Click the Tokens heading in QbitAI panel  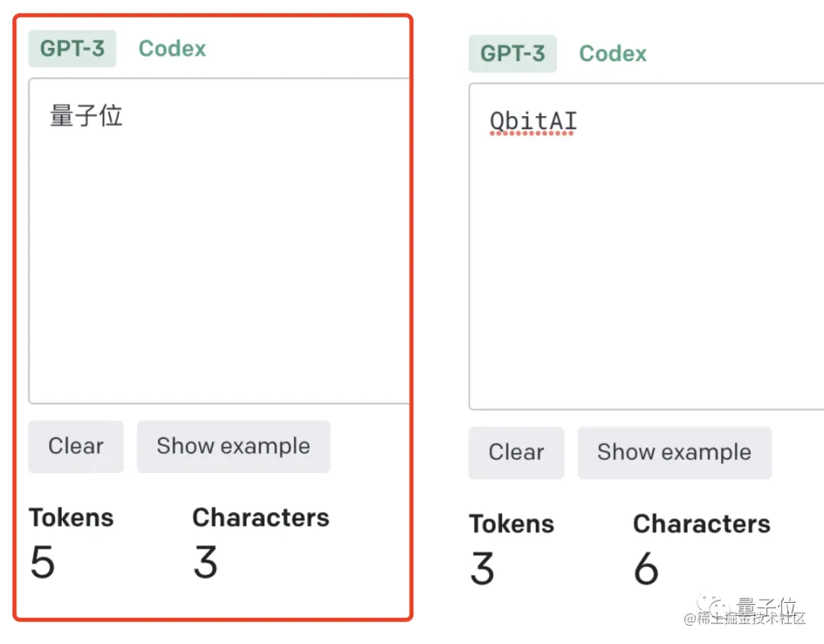512,524
